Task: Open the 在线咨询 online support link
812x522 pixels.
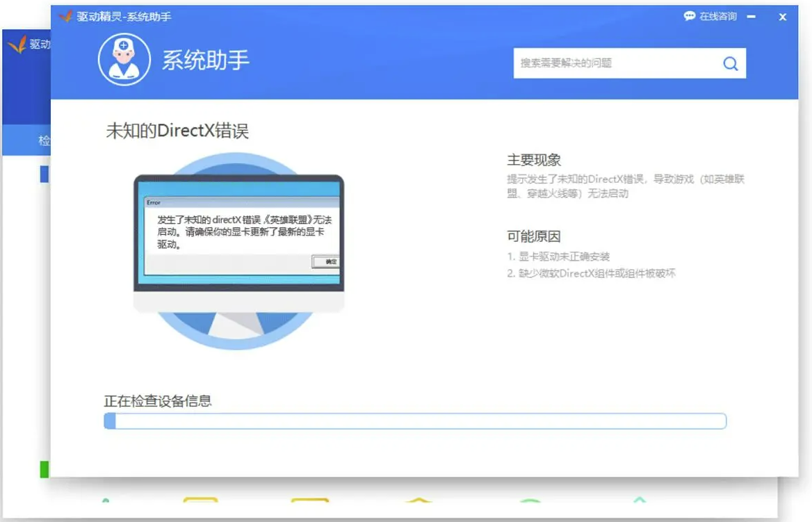Action: point(717,16)
